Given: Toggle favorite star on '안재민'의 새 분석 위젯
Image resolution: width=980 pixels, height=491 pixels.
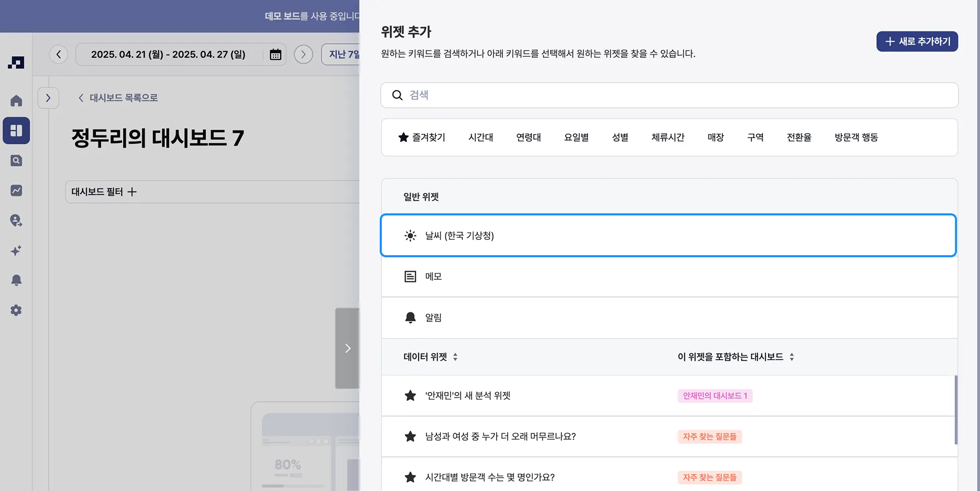Looking at the screenshot, I should 410,396.
